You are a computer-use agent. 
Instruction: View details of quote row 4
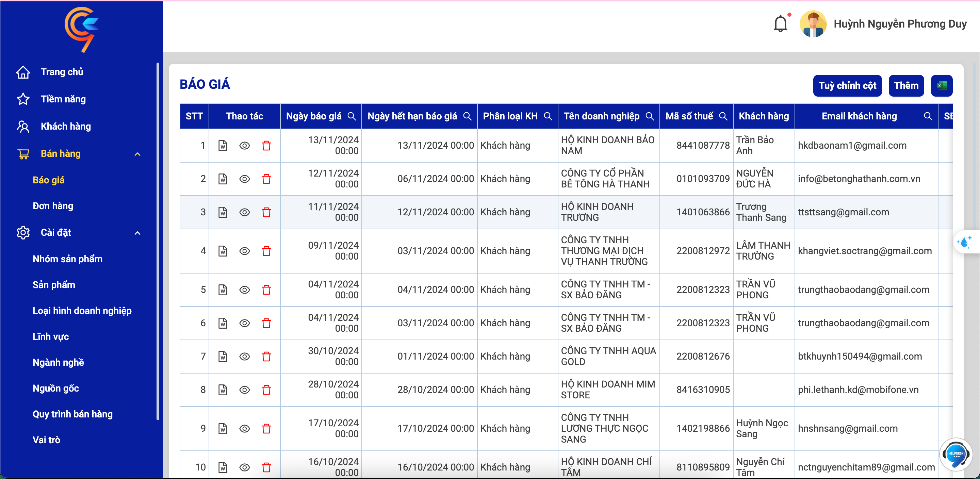pos(245,251)
